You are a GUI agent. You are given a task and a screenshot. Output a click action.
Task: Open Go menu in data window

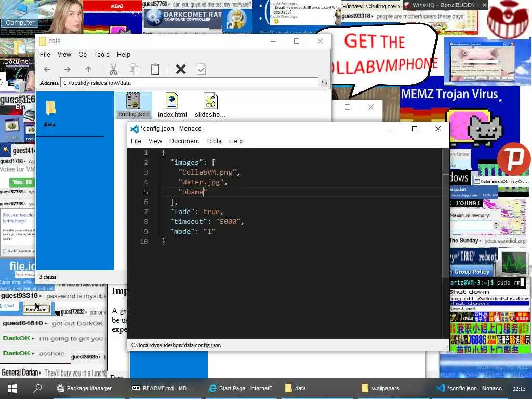point(83,54)
